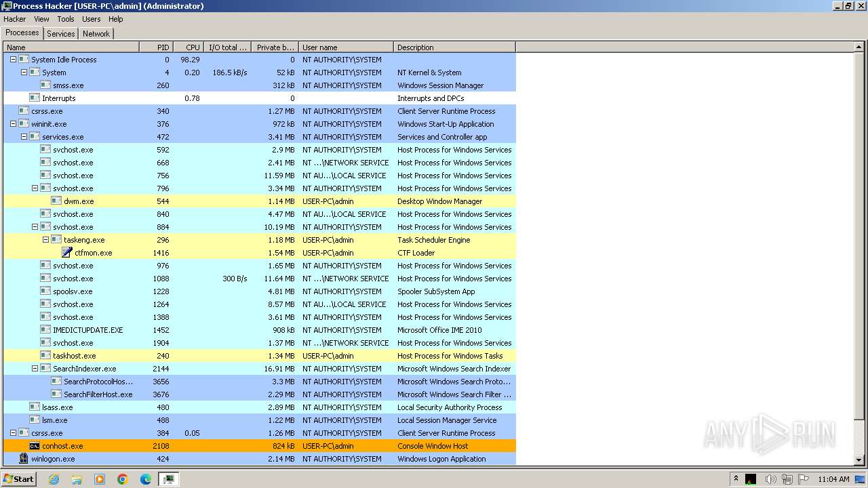The height and width of the screenshot is (488, 868).
Task: Collapse the svchost.exe PID 884 node
Action: (35, 227)
